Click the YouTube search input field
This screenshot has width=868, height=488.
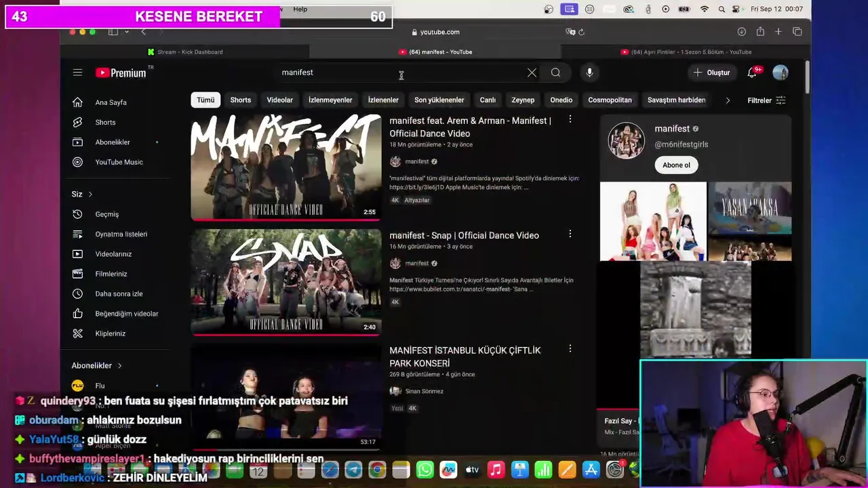(x=400, y=73)
